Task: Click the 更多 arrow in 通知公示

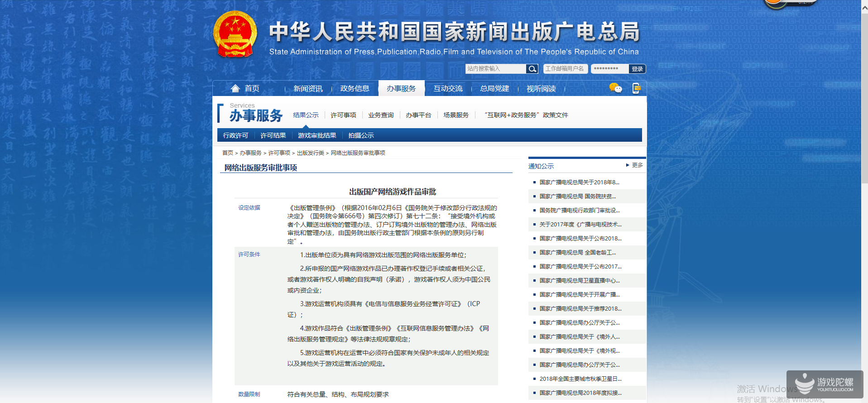Action: tap(634, 165)
